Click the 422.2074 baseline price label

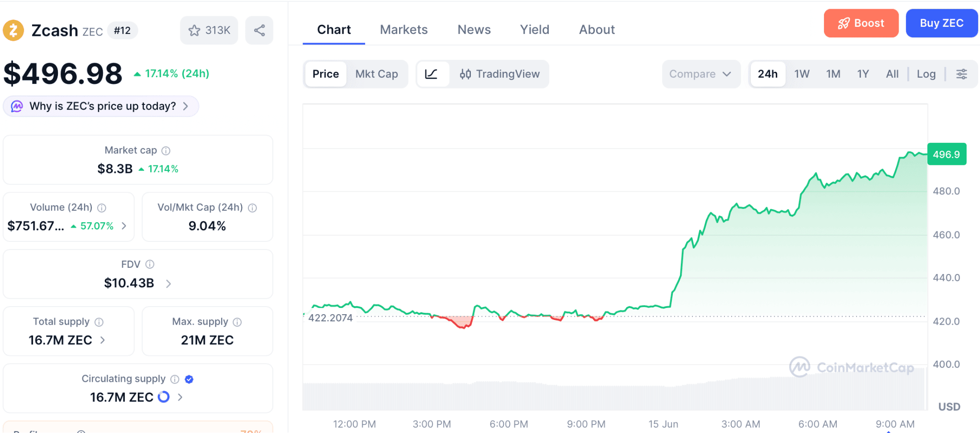[x=330, y=318]
